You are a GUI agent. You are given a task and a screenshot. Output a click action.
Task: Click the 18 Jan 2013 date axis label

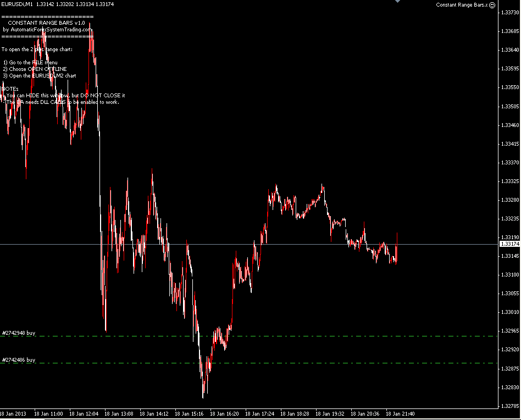click(13, 414)
